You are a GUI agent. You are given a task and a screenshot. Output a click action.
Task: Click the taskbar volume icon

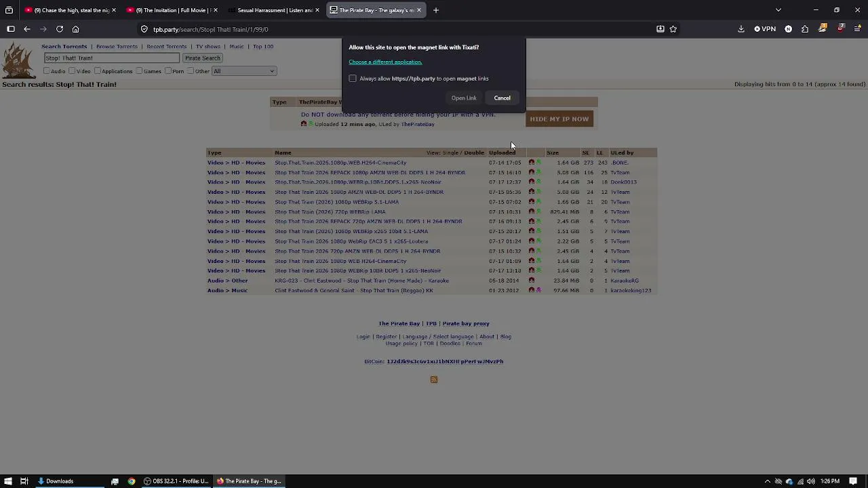tap(810, 481)
